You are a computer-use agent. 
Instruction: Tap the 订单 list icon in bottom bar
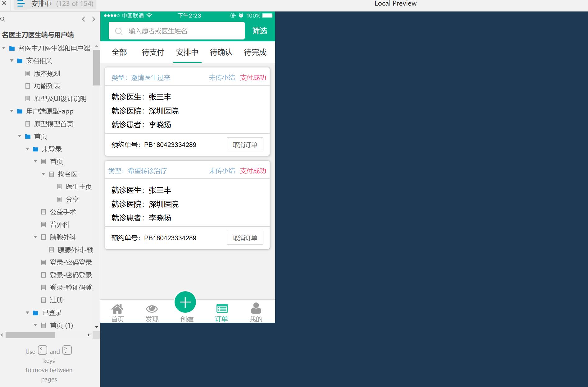point(222,309)
